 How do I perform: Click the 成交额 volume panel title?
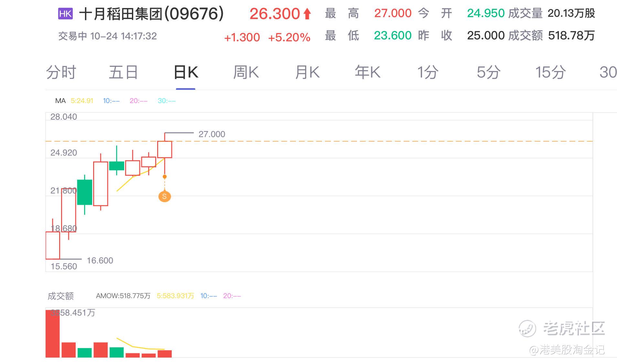pos(60,296)
